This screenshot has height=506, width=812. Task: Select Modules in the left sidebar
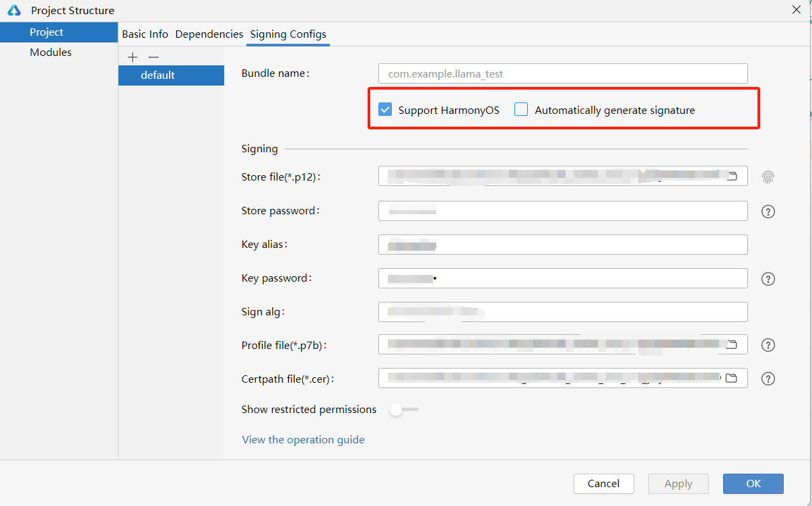coord(50,53)
